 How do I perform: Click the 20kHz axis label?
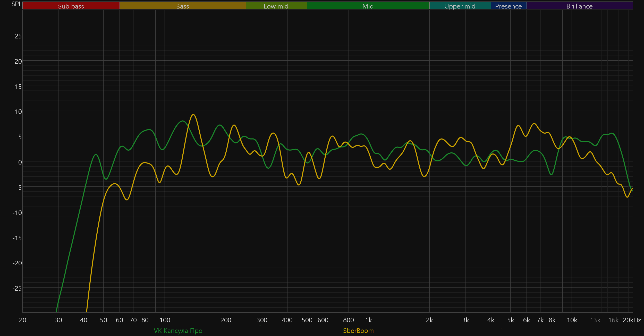click(x=632, y=320)
